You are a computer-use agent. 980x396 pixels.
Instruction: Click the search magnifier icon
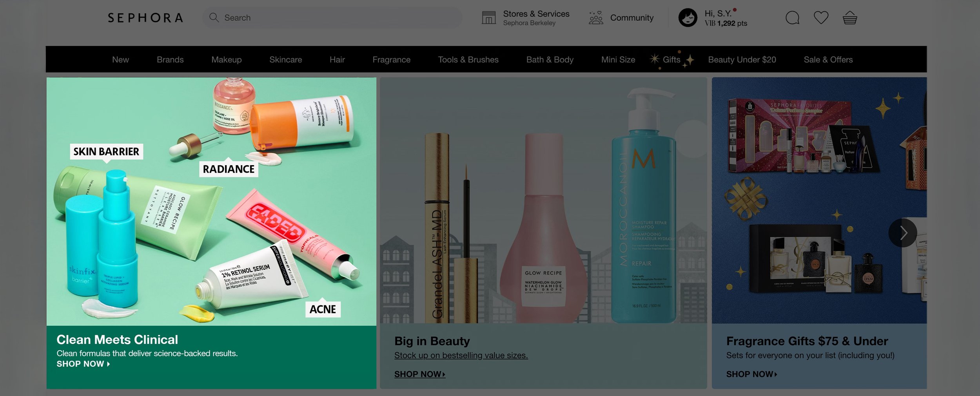coord(214,18)
